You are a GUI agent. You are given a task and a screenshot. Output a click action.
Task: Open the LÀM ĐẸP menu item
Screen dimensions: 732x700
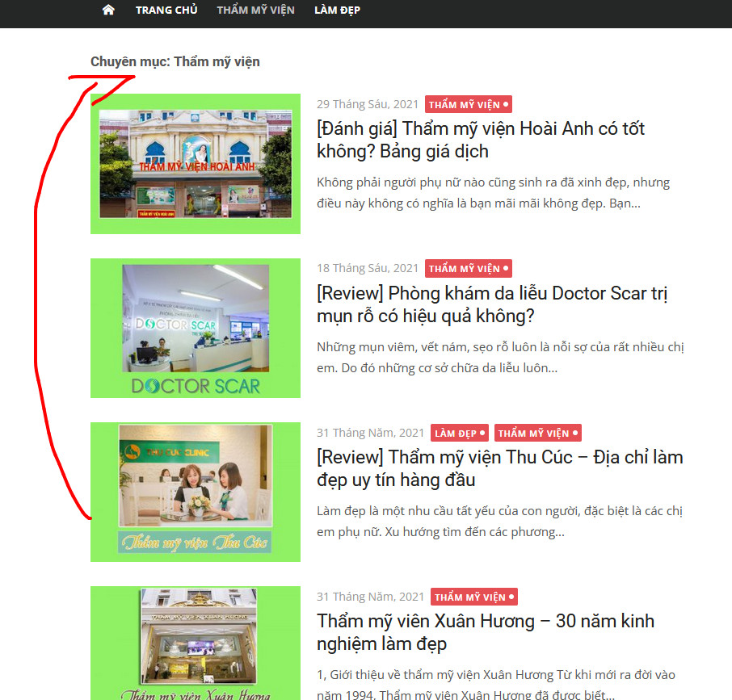click(x=337, y=10)
